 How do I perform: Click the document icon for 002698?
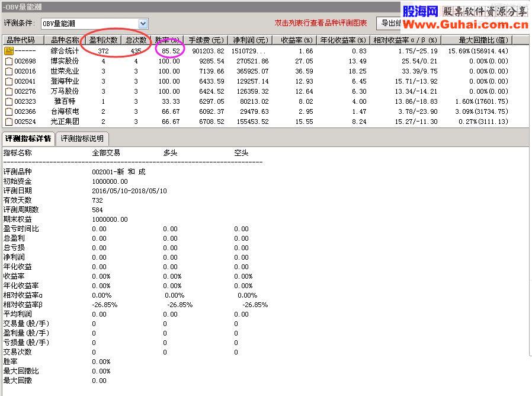pyautogui.click(x=9, y=62)
